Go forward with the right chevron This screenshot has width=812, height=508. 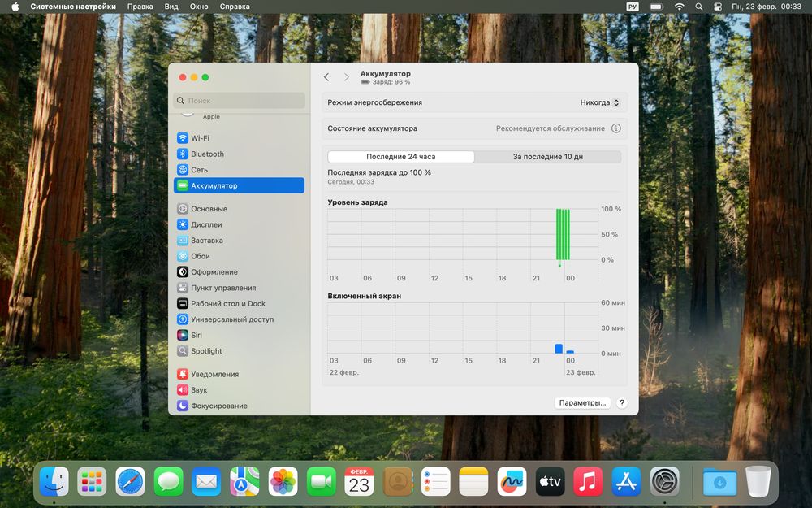(x=347, y=77)
